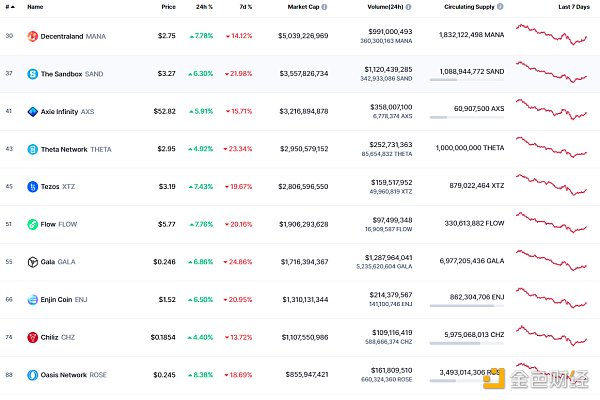The height and width of the screenshot is (400, 600).
Task: Click Axie Infinity price $52.82
Action: coord(165,111)
